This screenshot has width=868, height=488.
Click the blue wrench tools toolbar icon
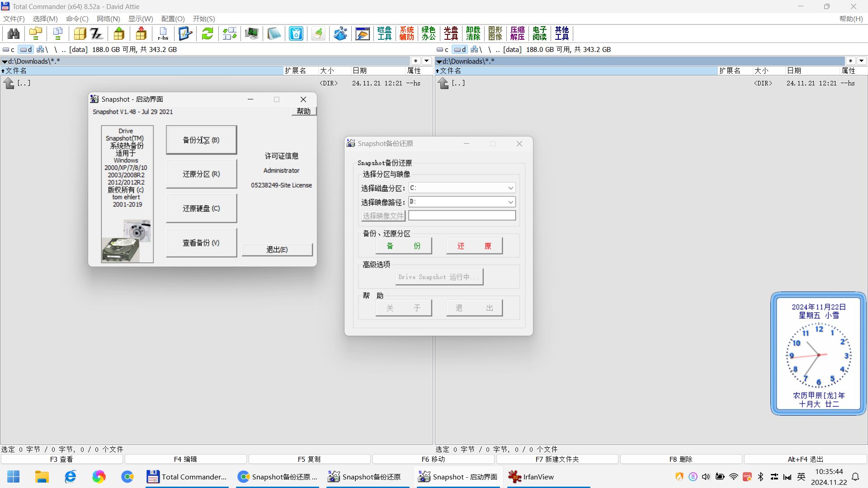click(x=340, y=33)
